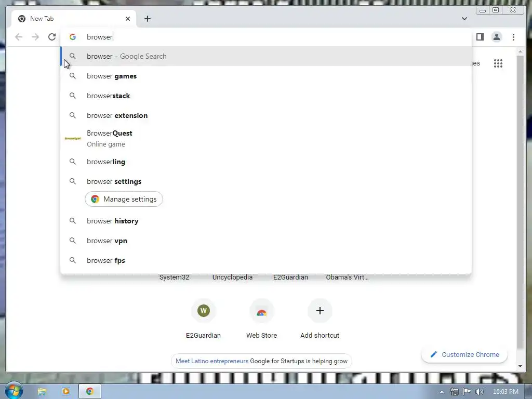Open Windows Explorer from the taskbar
Viewport: 532px width, 399px height.
pyautogui.click(x=42, y=392)
